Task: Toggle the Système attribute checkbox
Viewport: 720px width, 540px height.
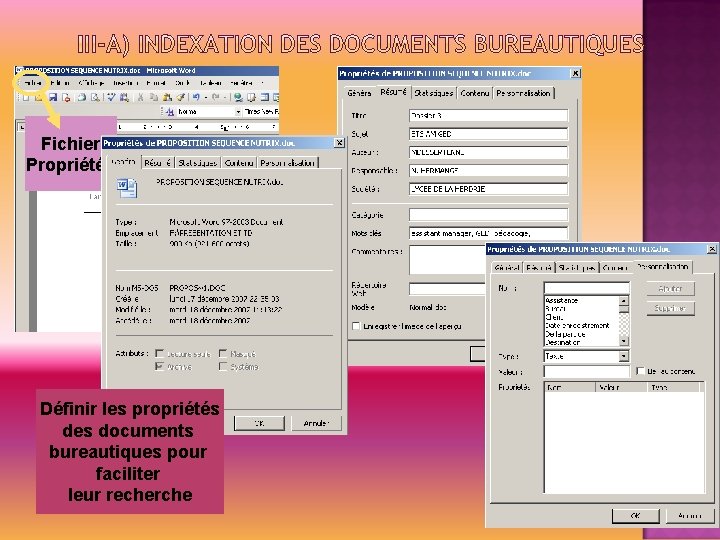Action: pos(223,366)
